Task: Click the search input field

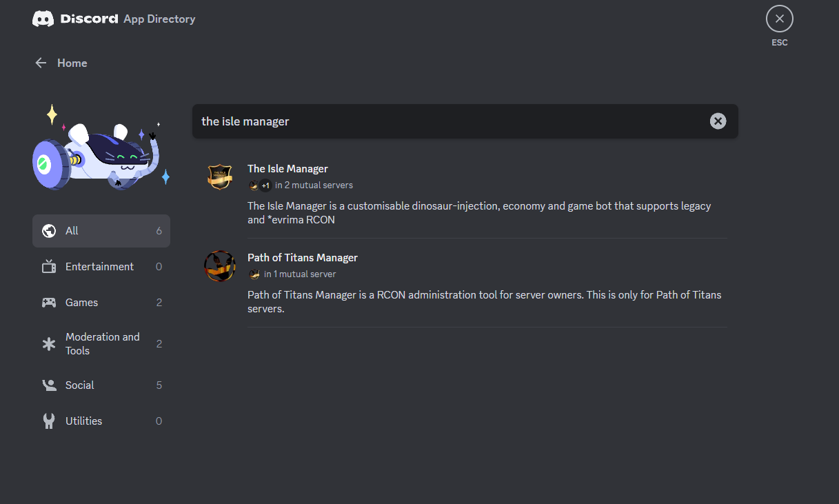Action: 448,121
